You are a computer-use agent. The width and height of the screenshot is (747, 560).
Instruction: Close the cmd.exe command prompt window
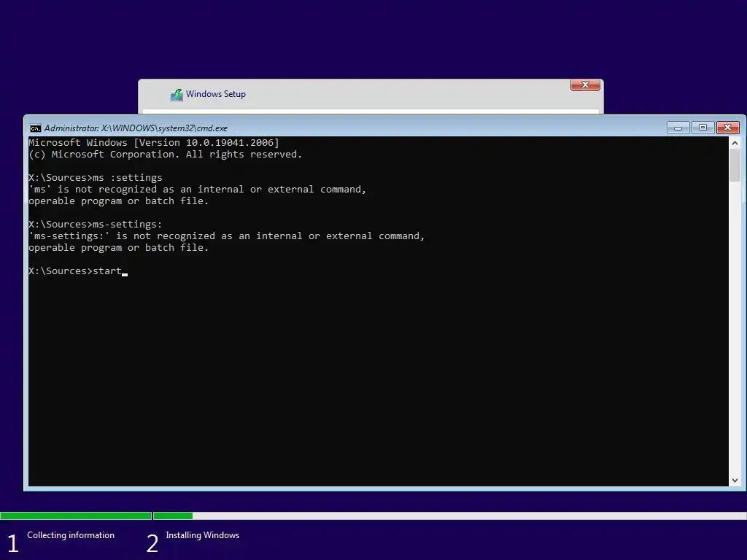727,128
